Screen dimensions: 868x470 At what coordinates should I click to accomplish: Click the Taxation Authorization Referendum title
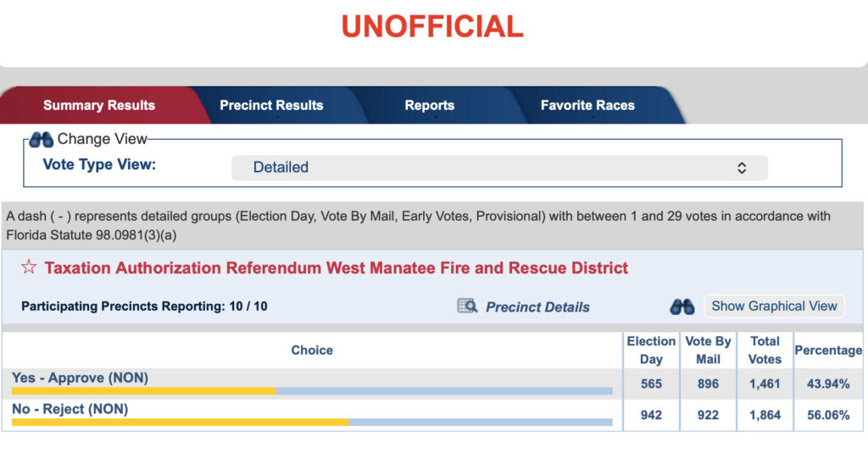pos(337,268)
